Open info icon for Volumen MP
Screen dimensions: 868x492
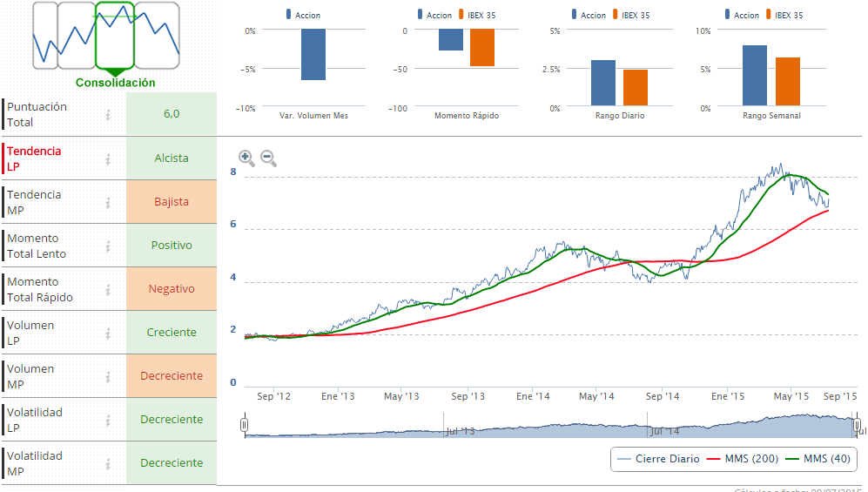click(108, 377)
